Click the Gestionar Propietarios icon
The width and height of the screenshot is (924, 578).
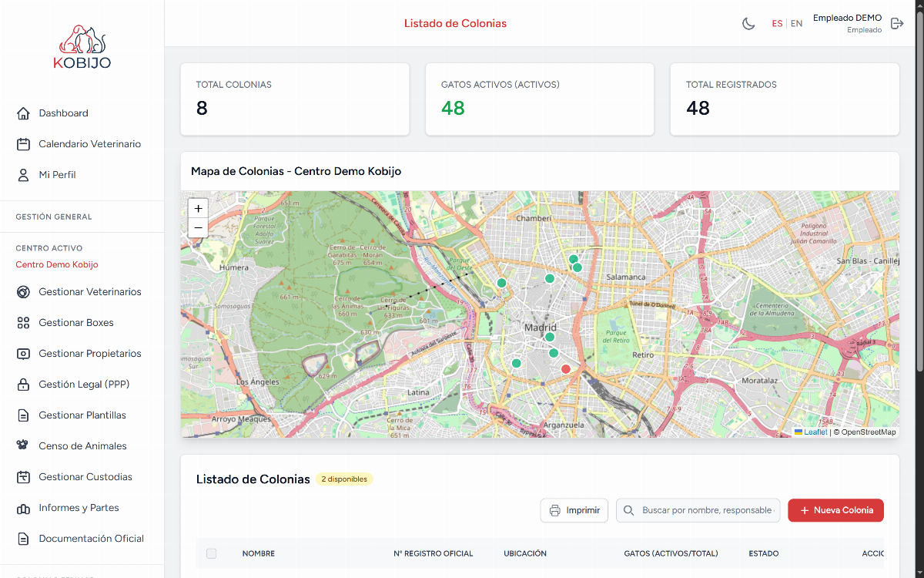(x=23, y=354)
